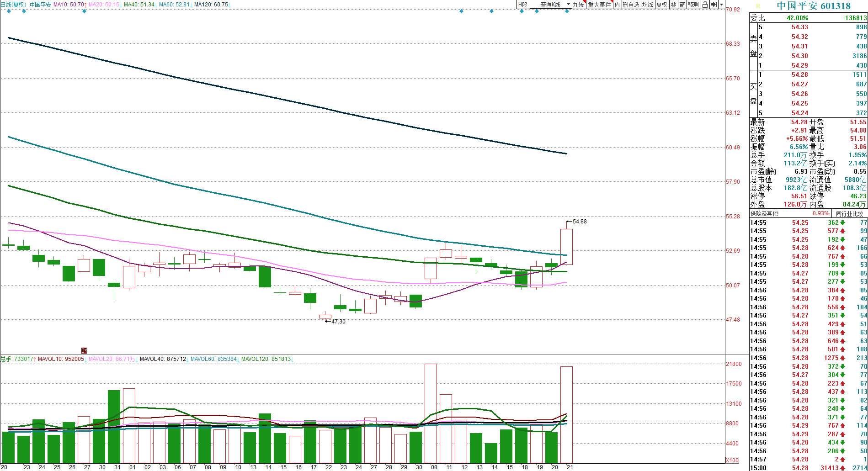Select the MA40: 51.34 legend label
The image size is (868, 471).
pos(139,5)
